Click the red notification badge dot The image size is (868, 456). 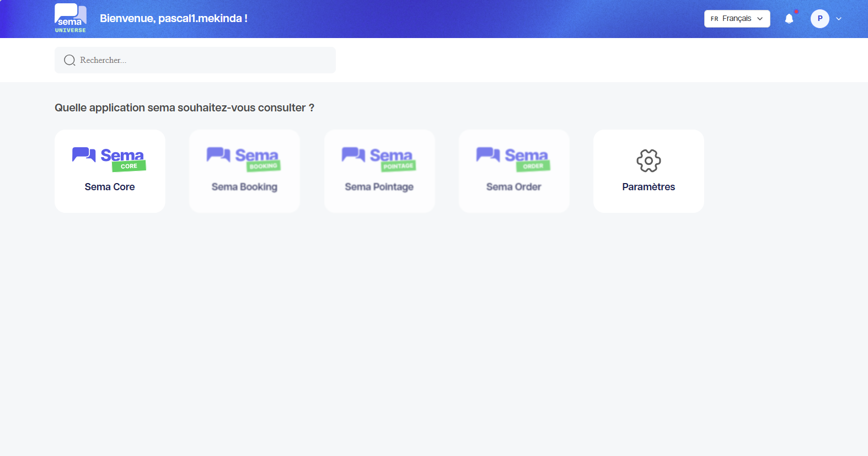pos(796,12)
